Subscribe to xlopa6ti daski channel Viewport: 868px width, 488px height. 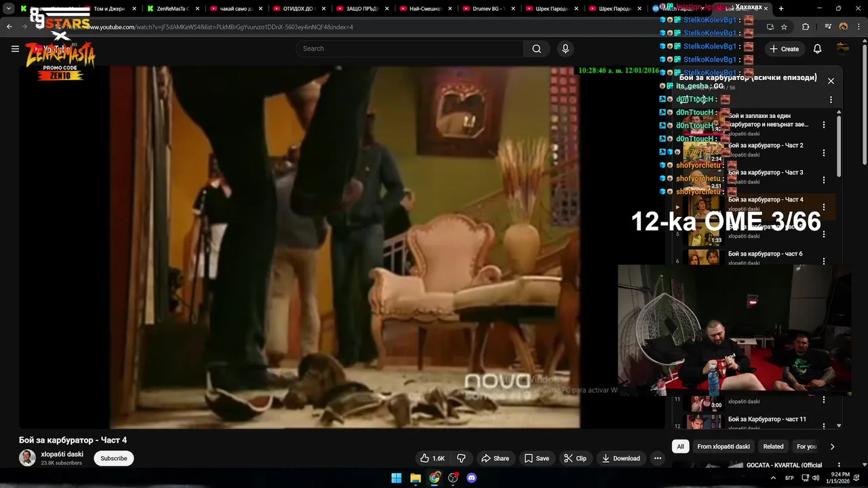pyautogui.click(x=114, y=458)
